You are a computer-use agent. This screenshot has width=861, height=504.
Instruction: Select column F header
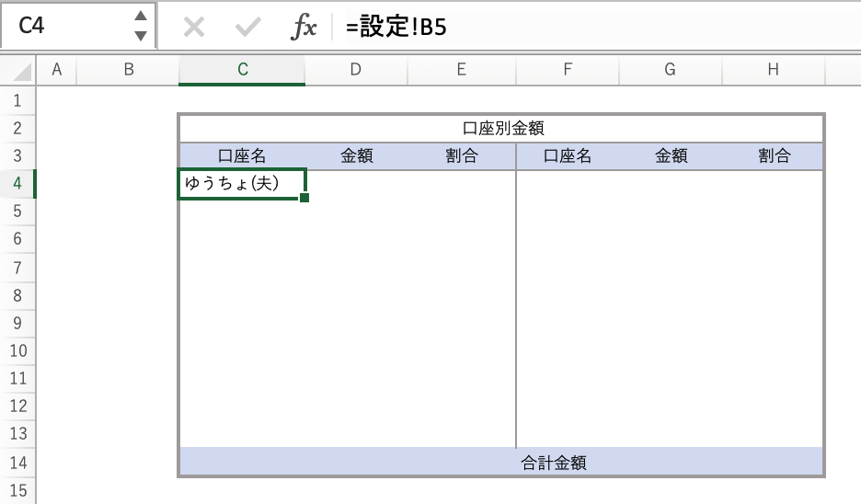coord(568,70)
